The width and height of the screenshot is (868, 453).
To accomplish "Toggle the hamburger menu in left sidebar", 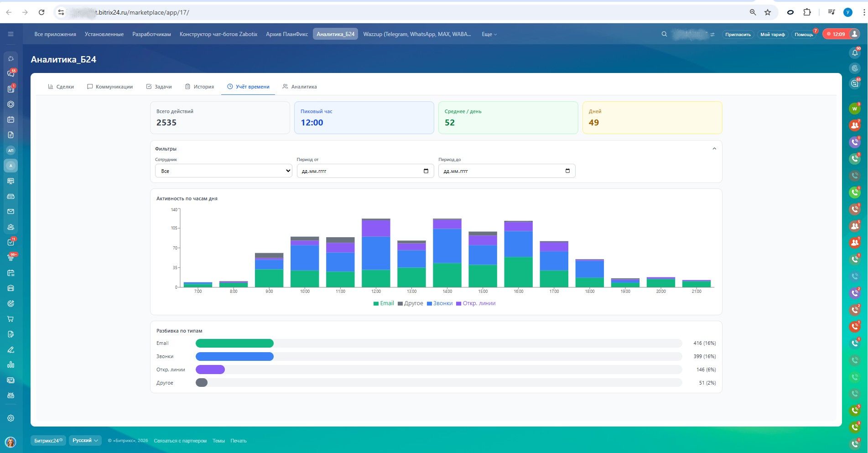I will (x=11, y=34).
